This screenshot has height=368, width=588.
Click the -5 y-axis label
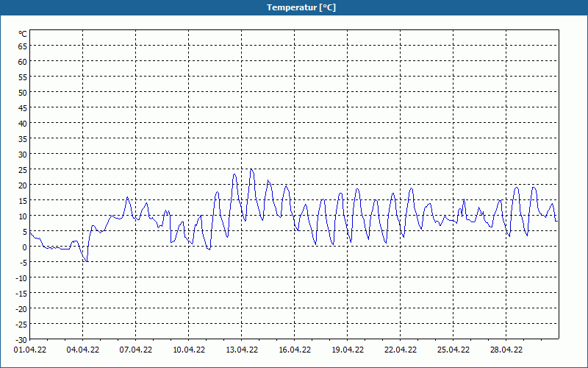[24, 263]
